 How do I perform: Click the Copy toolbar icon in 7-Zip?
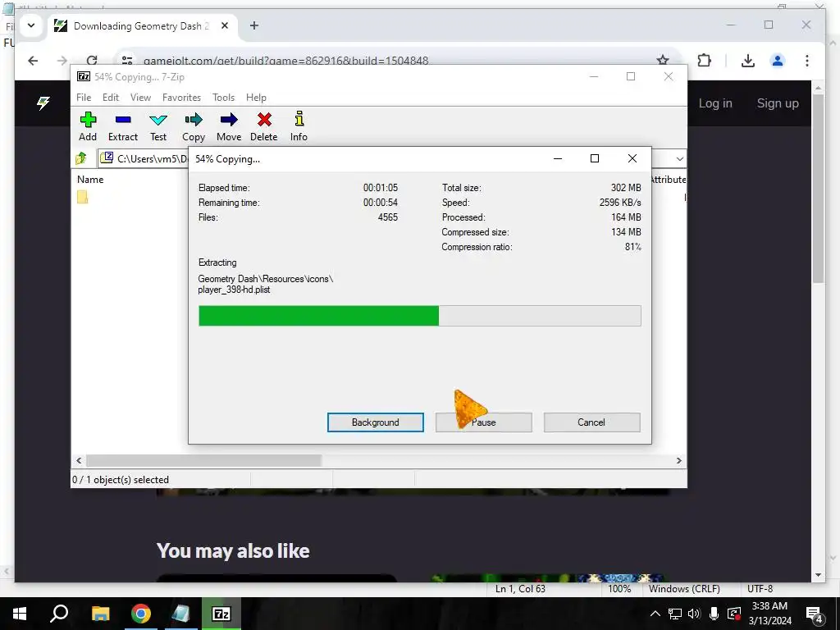point(194,126)
